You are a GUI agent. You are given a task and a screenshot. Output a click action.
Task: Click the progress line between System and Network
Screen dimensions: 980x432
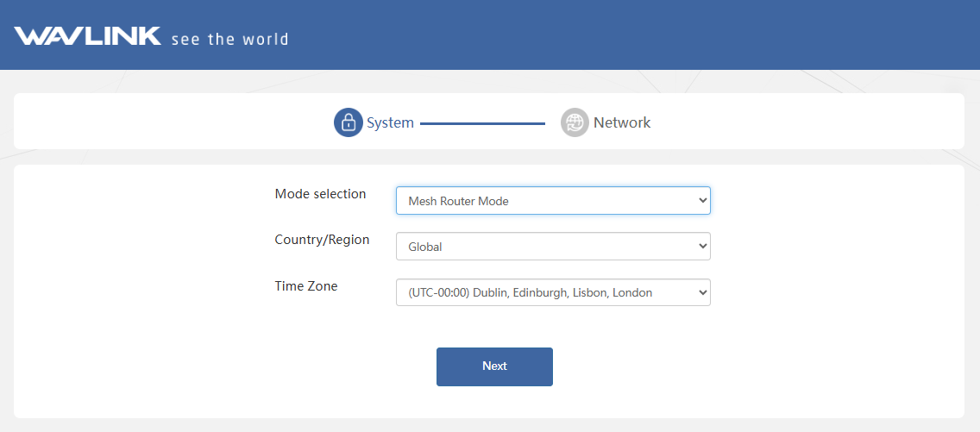[482, 123]
